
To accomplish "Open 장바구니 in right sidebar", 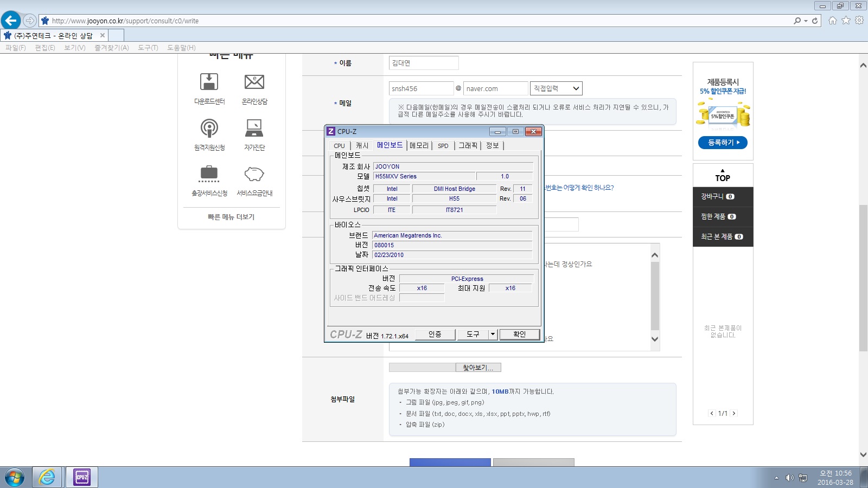I will [723, 197].
